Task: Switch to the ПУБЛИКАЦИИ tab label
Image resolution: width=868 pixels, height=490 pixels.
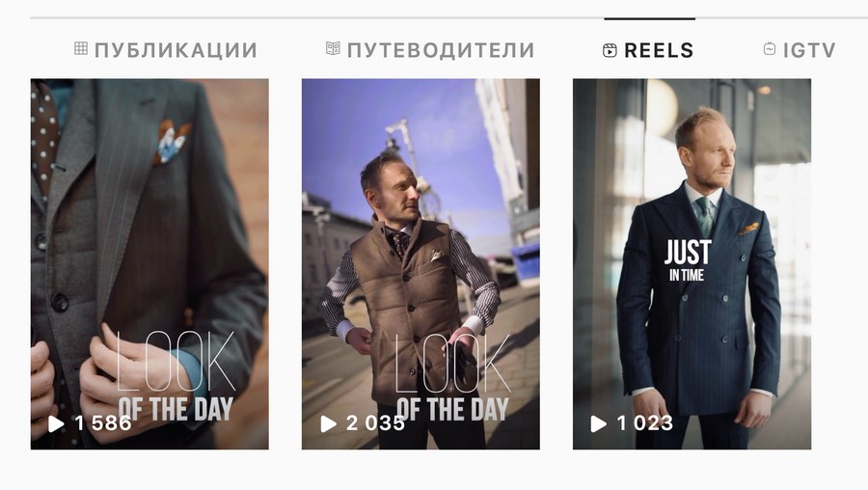Action: click(x=176, y=50)
